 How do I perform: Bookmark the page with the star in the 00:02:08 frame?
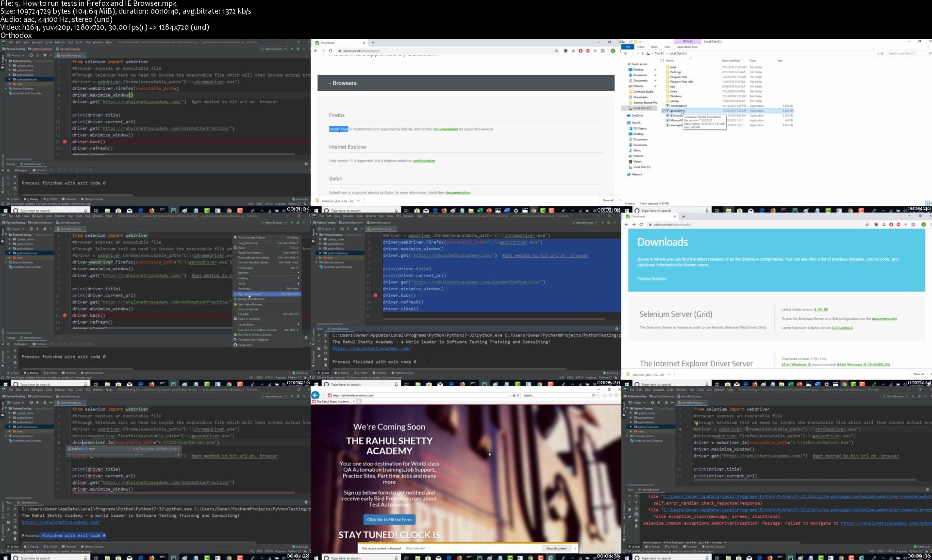[556, 50]
